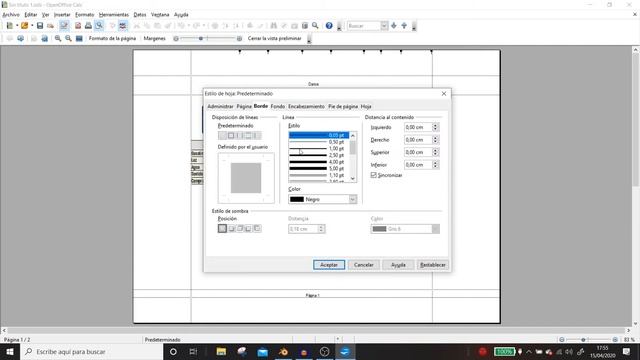Viewport: 640px width, 360px height.
Task: Select the No shadow position icon
Action: (222, 229)
